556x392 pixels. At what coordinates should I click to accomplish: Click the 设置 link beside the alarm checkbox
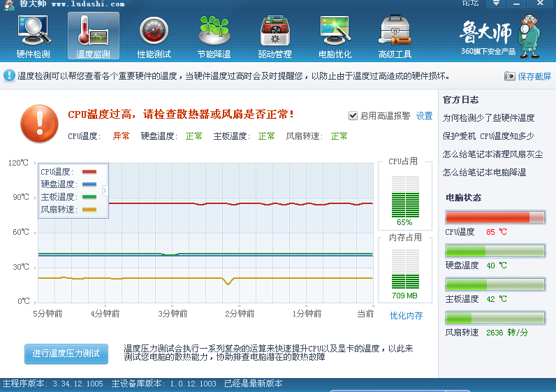click(425, 116)
